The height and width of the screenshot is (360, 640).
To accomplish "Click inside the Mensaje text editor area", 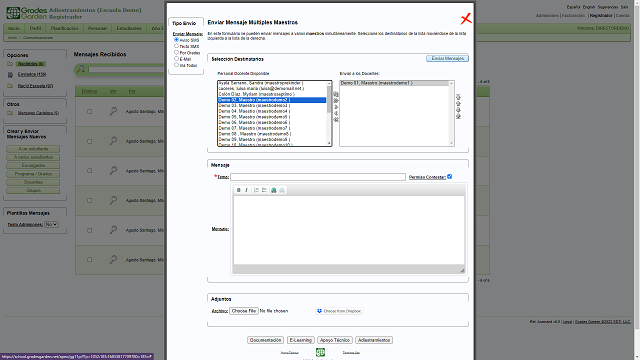I will point(349,230).
